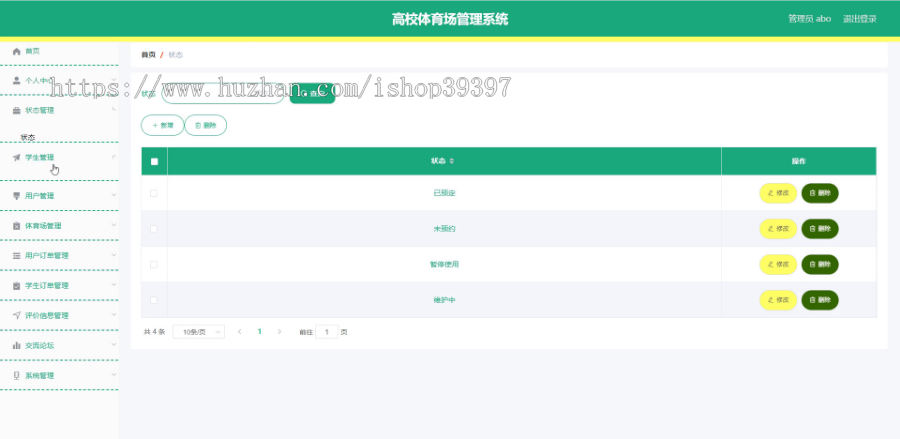The image size is (900, 439).
Task: Click the 管理员 abo account label
Action: 809,19
